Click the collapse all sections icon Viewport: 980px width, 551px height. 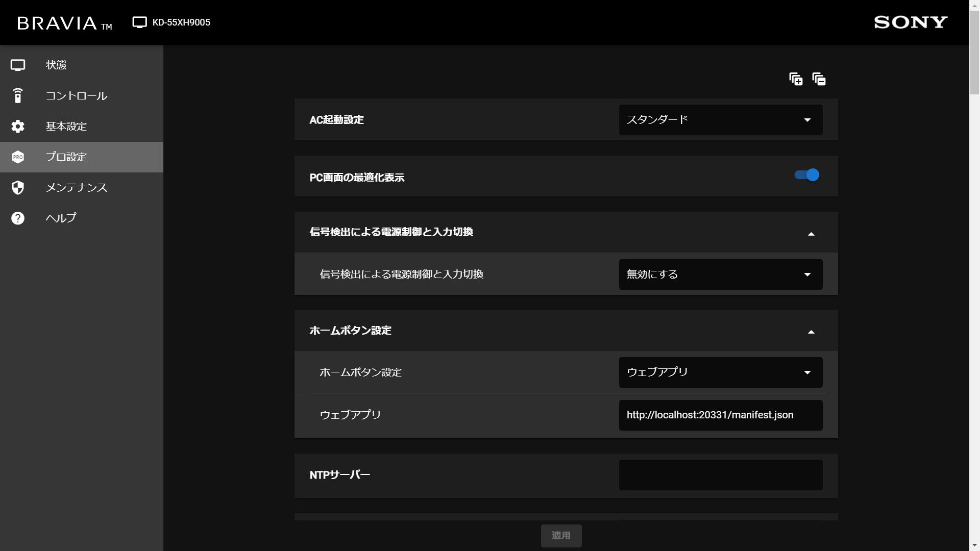point(819,79)
